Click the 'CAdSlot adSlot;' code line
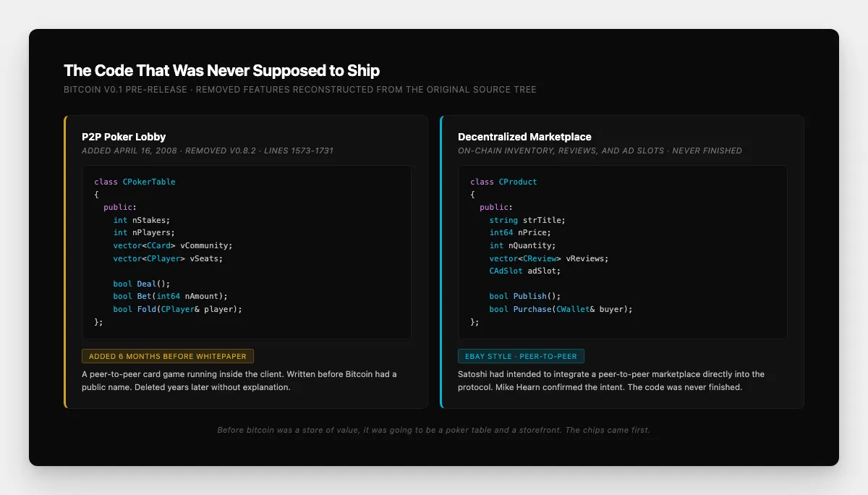 (x=524, y=271)
